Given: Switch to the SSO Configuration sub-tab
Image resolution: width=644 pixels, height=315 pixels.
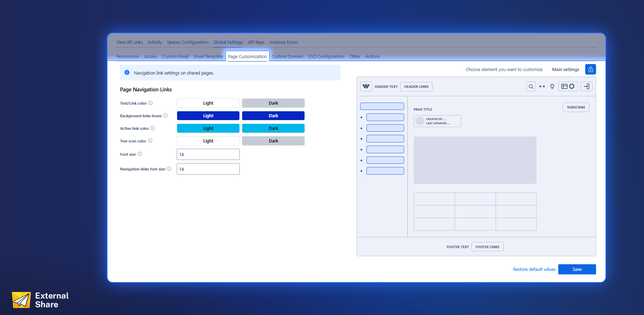Looking at the screenshot, I should coord(326,56).
